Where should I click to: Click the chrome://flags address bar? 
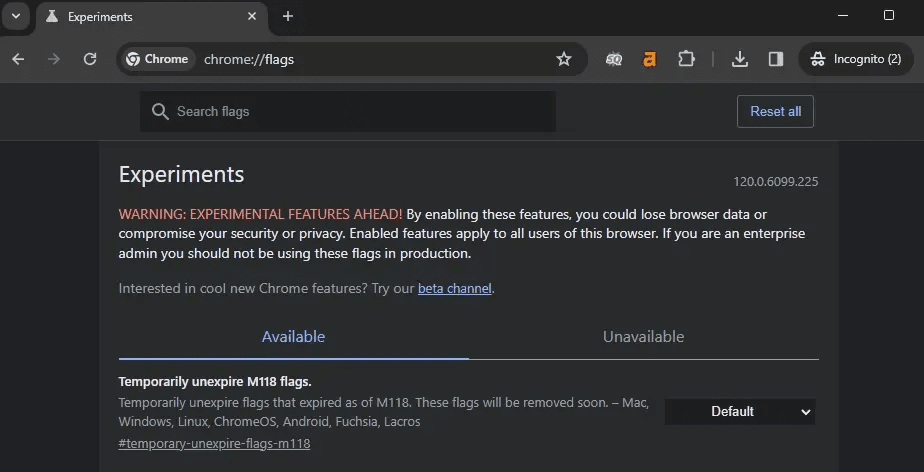click(354, 59)
